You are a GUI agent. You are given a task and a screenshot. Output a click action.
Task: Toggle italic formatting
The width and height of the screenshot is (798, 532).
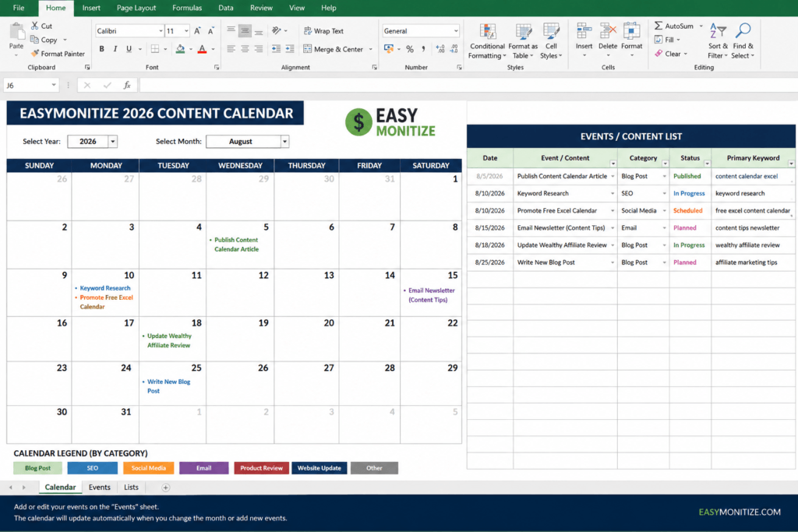coord(115,49)
